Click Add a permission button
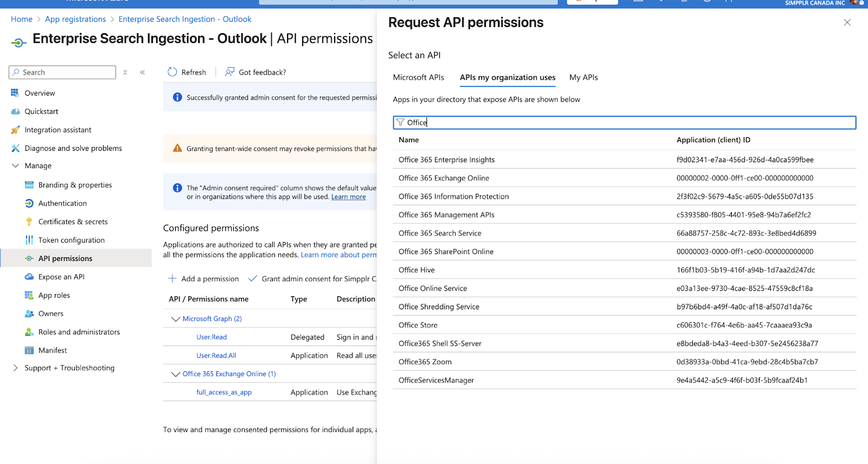This screenshot has width=868, height=464. pyautogui.click(x=203, y=279)
